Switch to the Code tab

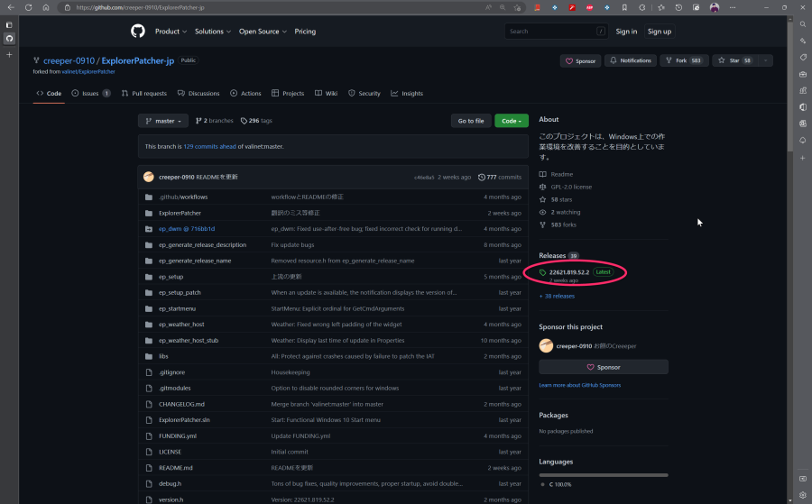point(49,93)
